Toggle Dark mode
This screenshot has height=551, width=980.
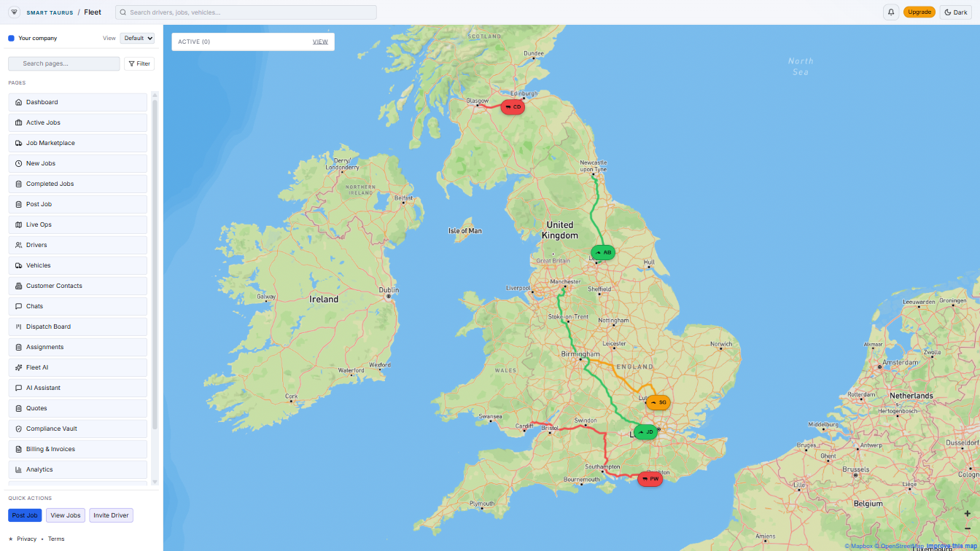[955, 12]
